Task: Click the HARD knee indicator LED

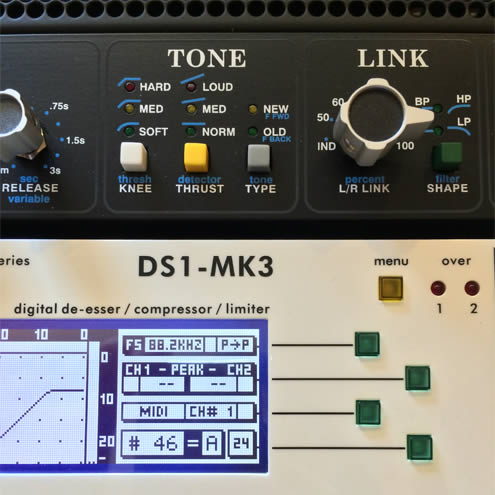Action: (130, 87)
